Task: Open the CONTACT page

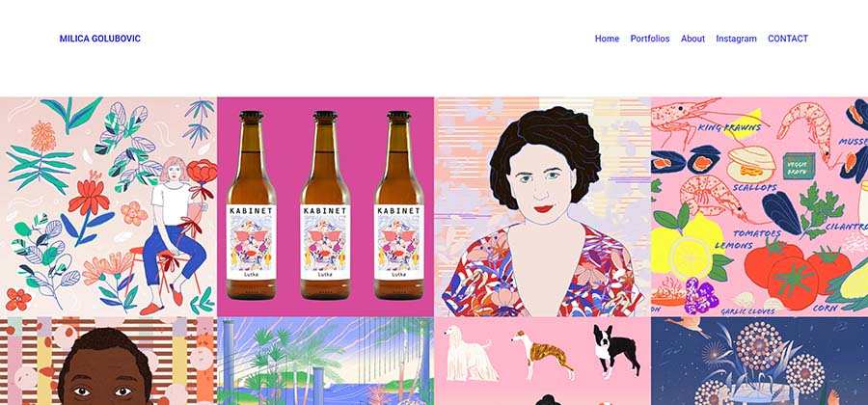Action: tap(788, 39)
